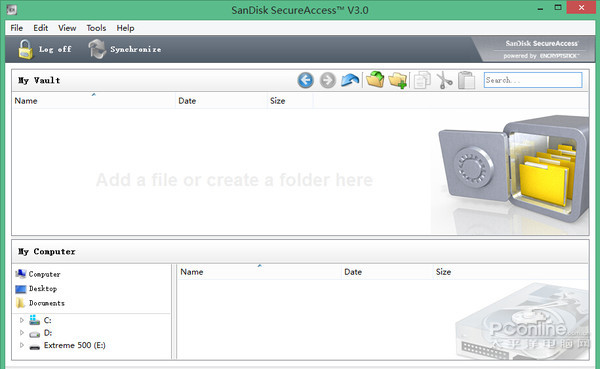
Task: Sort My Computer list by Size
Action: point(510,272)
